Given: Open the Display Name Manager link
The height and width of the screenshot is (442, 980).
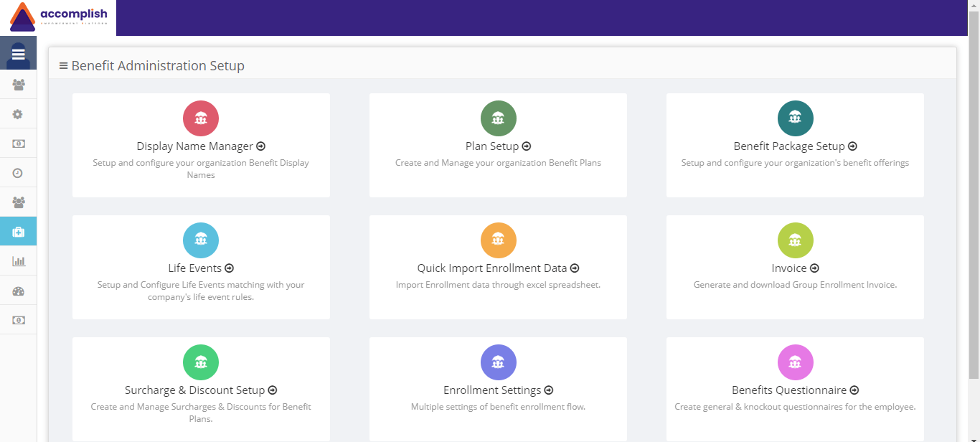Looking at the screenshot, I should click(201, 146).
